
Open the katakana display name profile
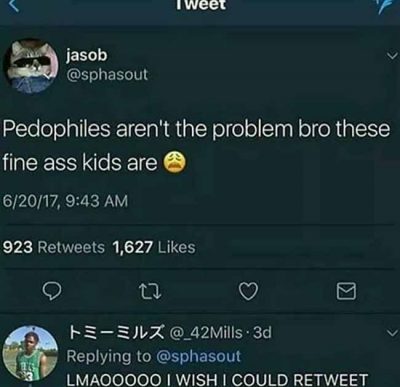click(116, 332)
